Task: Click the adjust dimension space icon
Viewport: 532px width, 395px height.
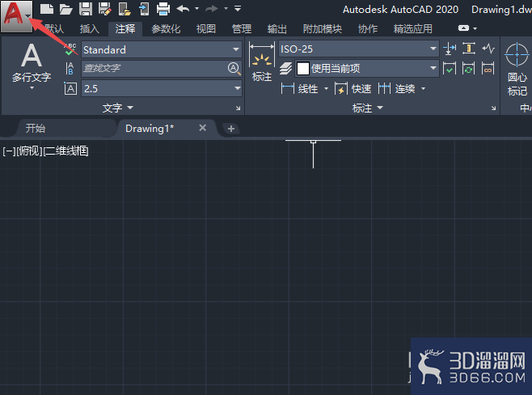Action: point(469,49)
